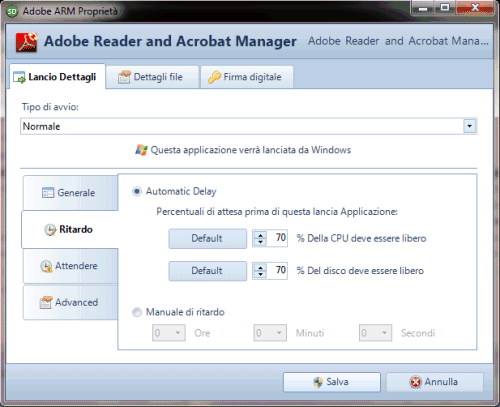Viewport: 500px width, 407px height.
Task: Open the Lancio Dettagli tab
Action: [58, 77]
